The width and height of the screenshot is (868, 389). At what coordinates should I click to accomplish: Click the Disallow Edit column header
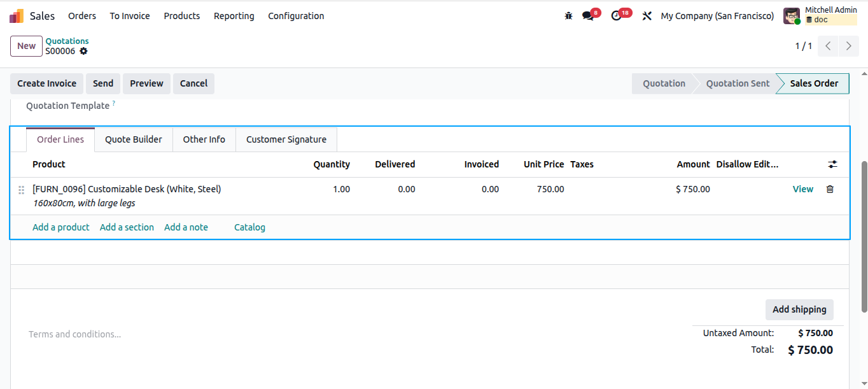(x=747, y=164)
